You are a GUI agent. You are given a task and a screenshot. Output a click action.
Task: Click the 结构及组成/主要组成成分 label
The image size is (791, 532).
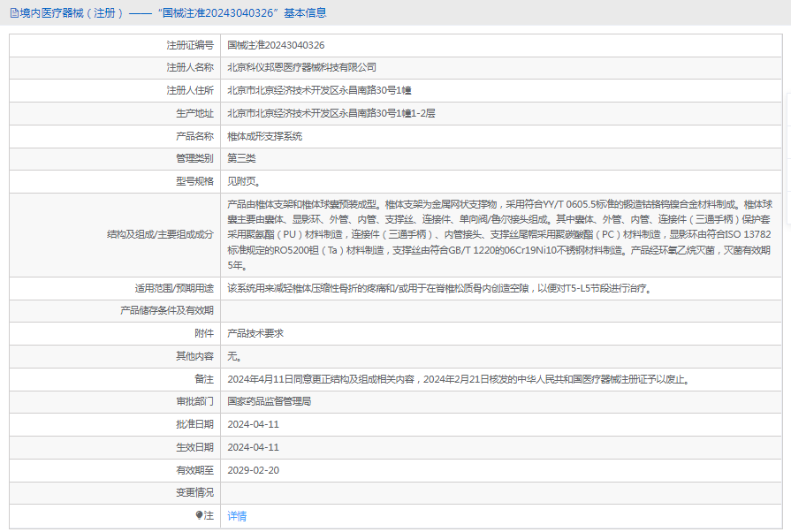pos(161,234)
